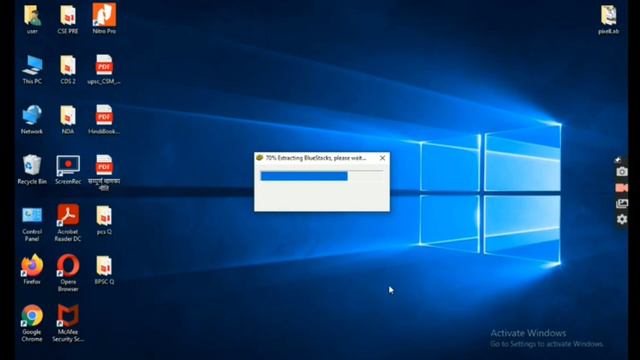The height and width of the screenshot is (360, 640).
Task: Select the HindiBook PDF file
Action: point(104,120)
